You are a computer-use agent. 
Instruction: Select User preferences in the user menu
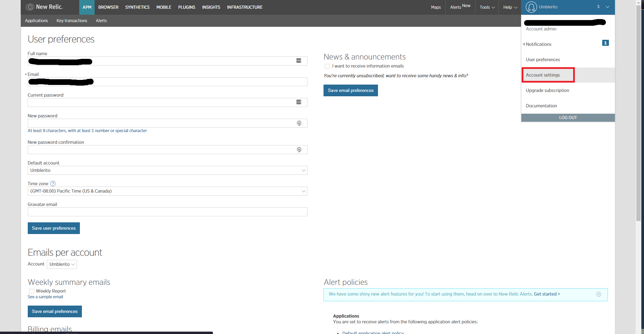(x=543, y=60)
